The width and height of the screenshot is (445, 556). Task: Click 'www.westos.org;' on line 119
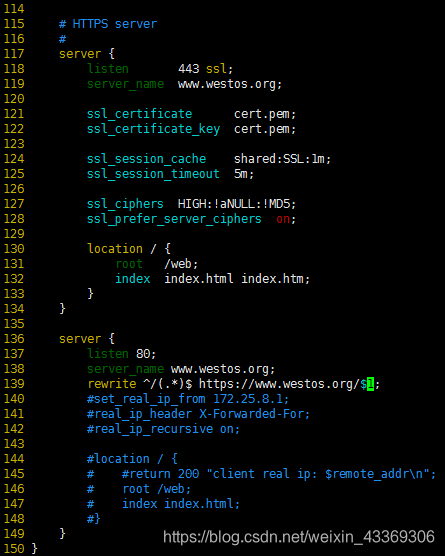(x=230, y=84)
